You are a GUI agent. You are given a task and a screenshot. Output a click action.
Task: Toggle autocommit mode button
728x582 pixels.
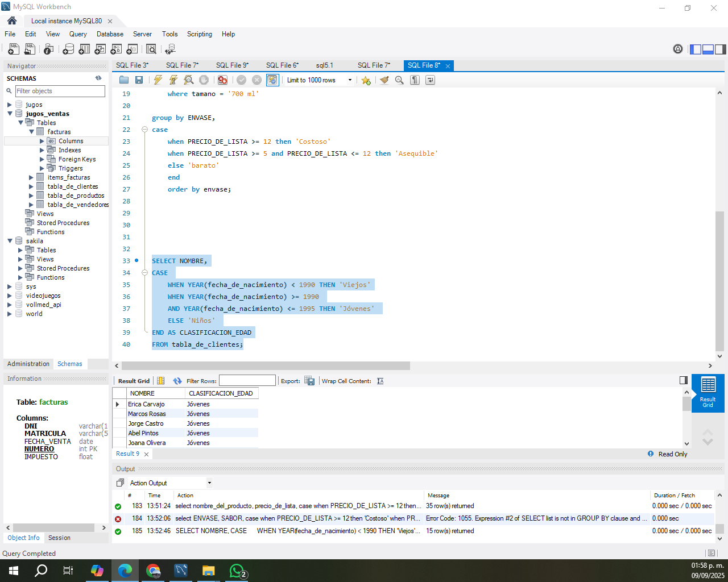[272, 80]
